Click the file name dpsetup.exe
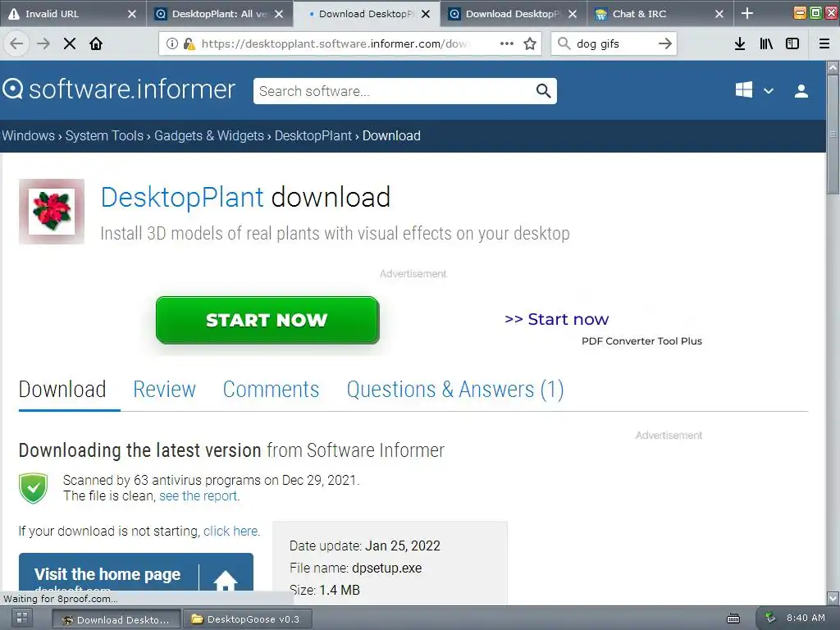840x630 pixels. 387,568
